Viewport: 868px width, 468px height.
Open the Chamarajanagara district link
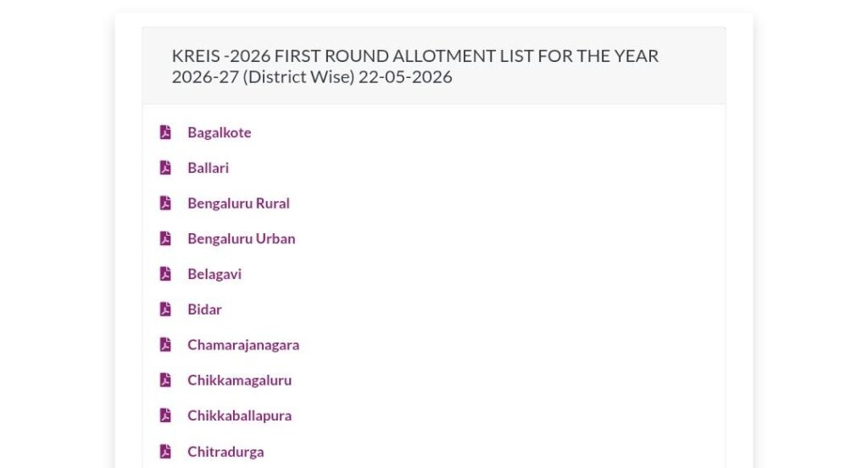click(243, 346)
